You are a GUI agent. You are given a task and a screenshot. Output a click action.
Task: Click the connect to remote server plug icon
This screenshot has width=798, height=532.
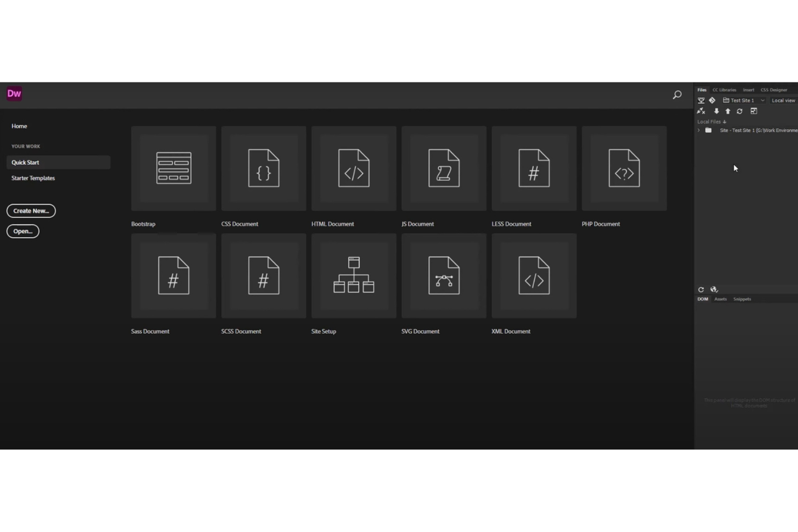(x=701, y=111)
